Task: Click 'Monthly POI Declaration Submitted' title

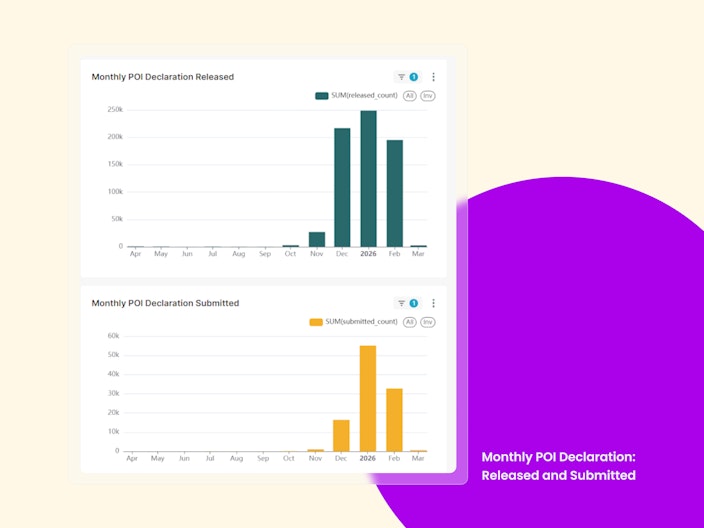Action: [x=165, y=303]
